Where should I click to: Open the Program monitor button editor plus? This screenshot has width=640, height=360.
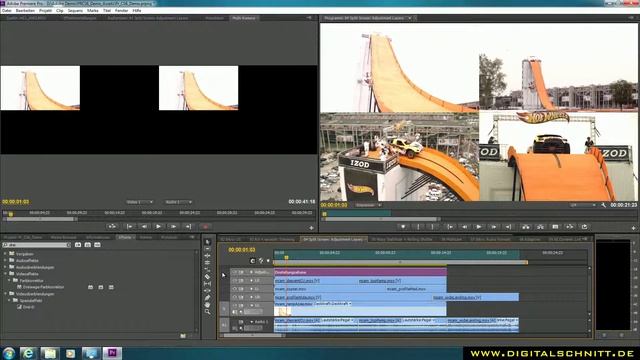click(x=633, y=228)
